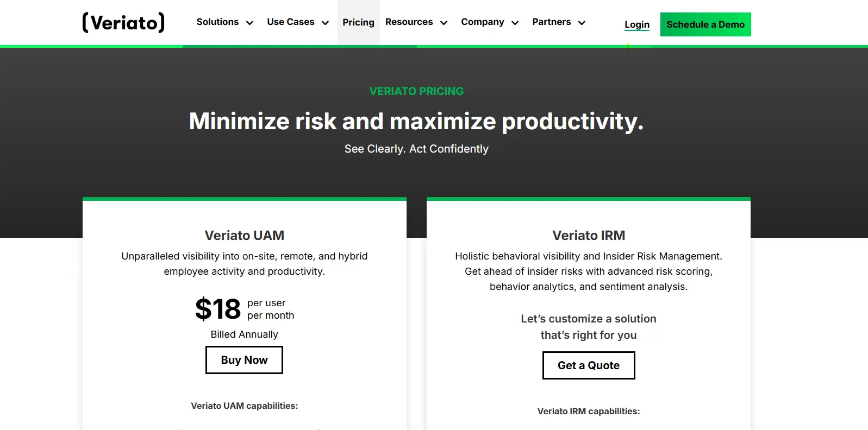Click 'that's right for you' text

[x=589, y=335]
